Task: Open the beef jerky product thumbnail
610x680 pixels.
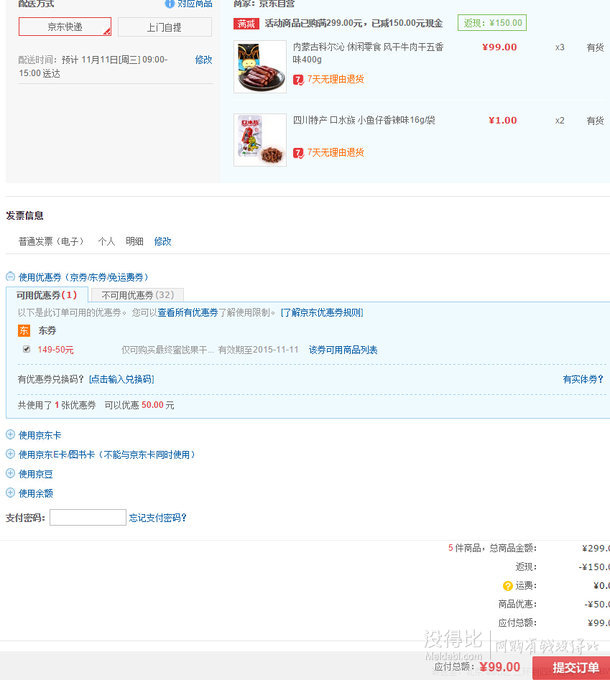Action: click(260, 67)
